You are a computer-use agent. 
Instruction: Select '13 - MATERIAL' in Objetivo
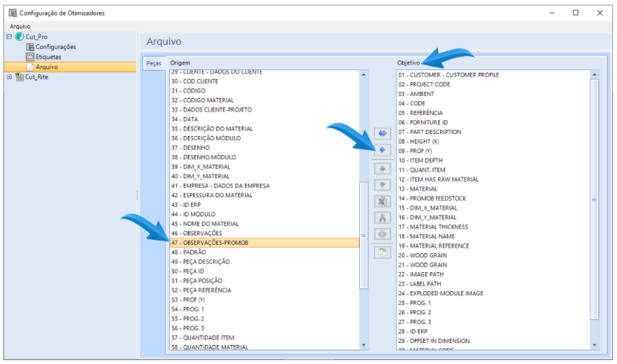pos(493,189)
